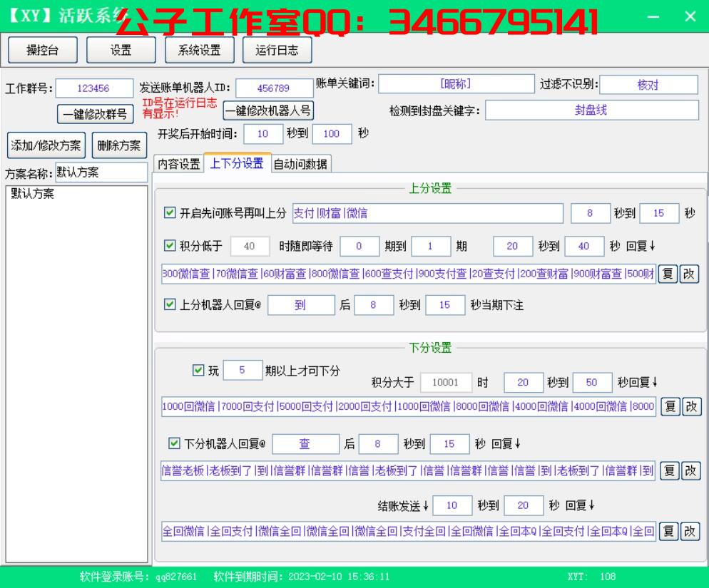
Task: Select 默认方案 in the scheme list
Action: 33,194
